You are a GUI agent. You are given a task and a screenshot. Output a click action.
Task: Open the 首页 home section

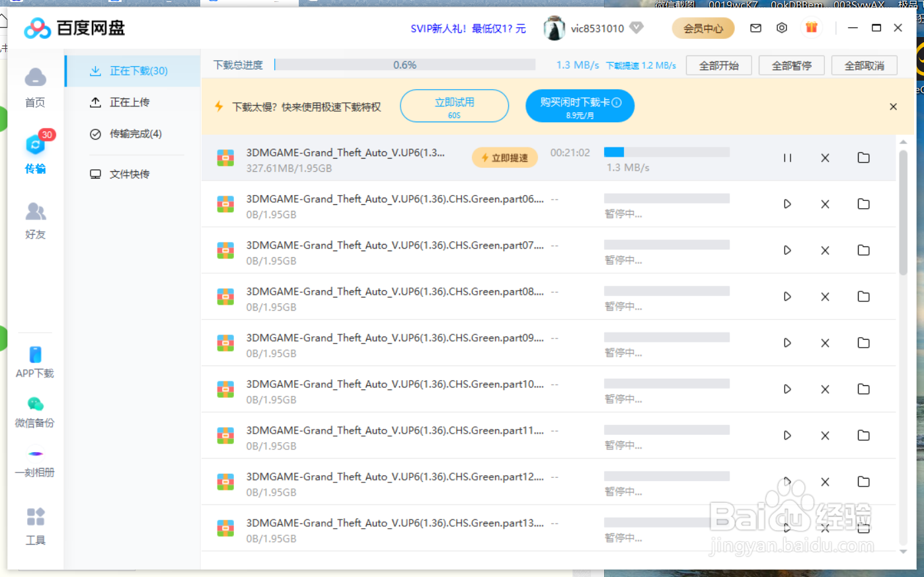pos(35,87)
